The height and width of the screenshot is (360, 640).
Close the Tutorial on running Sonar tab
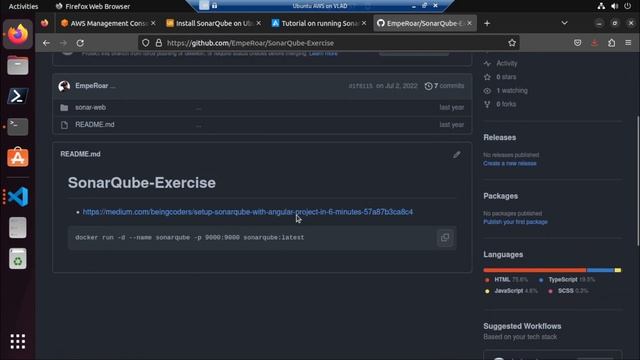[x=364, y=23]
